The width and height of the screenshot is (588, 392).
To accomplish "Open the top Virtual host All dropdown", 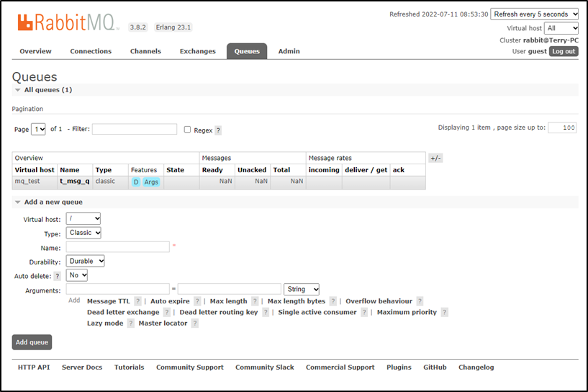I will 561,28.
